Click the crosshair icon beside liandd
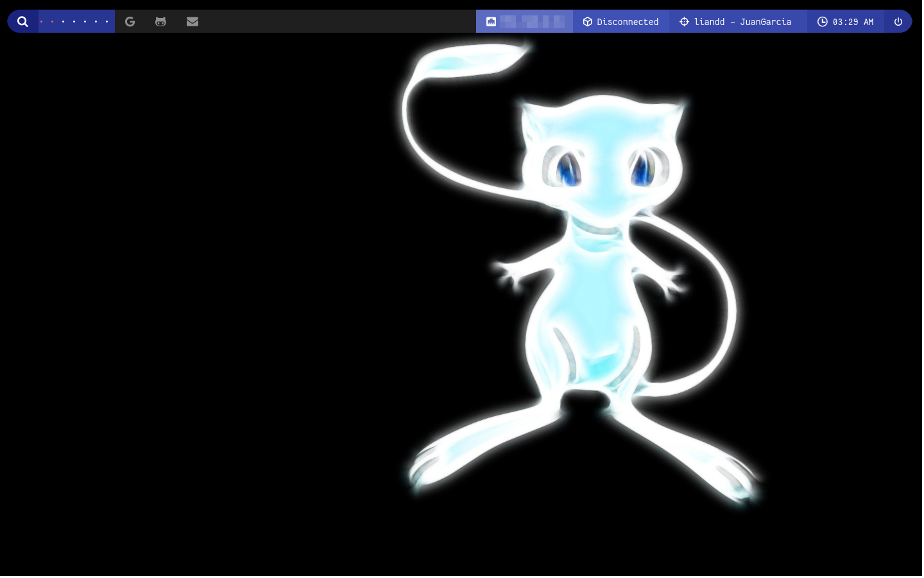 coord(684,22)
